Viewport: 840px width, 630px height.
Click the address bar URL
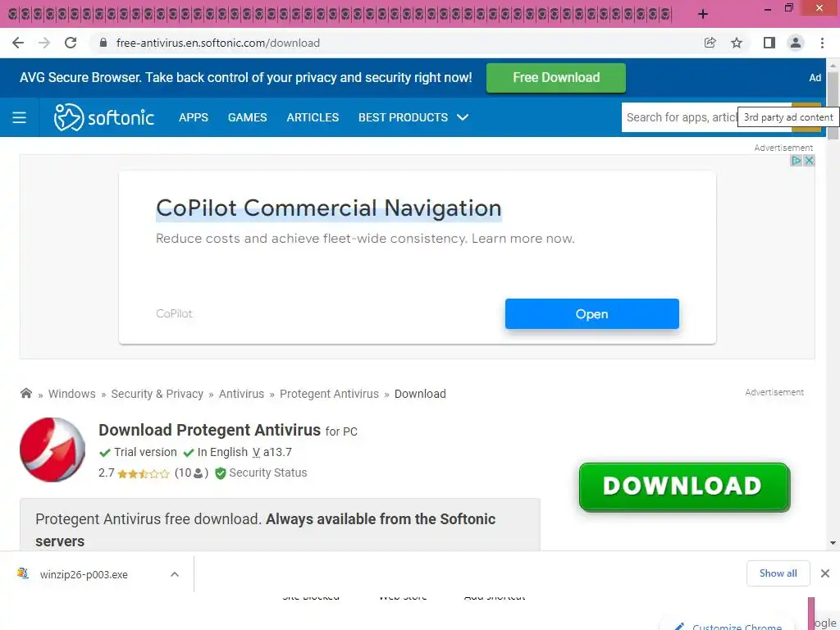click(x=217, y=43)
